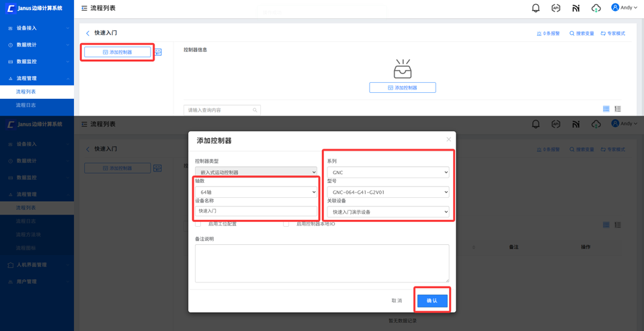Click the N-shaped logo icon in topmost header
The height and width of the screenshot is (331, 644).
pyautogui.click(x=576, y=8)
